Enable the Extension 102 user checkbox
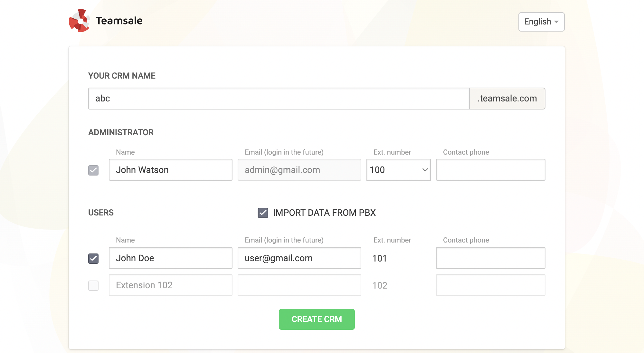 click(x=93, y=285)
